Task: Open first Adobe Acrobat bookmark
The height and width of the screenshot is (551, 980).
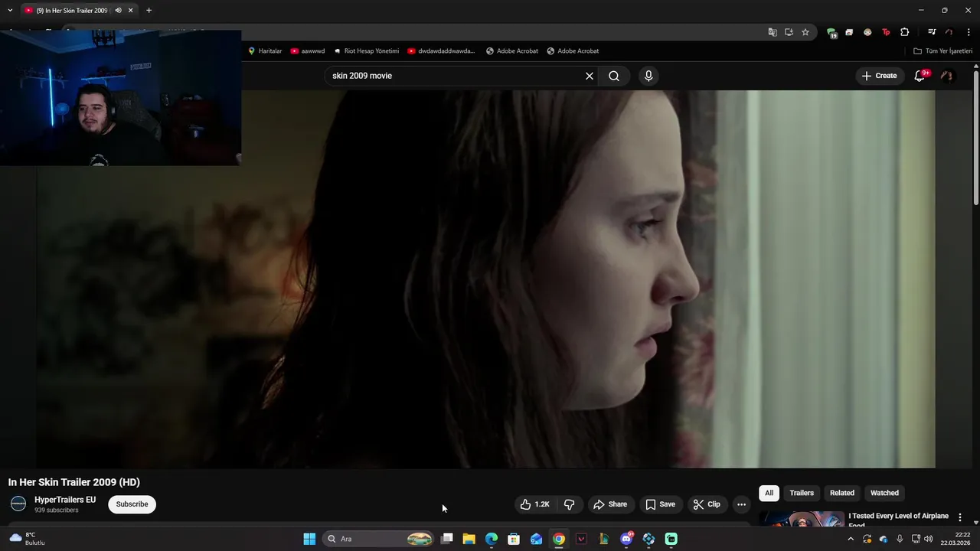Action: tap(512, 51)
